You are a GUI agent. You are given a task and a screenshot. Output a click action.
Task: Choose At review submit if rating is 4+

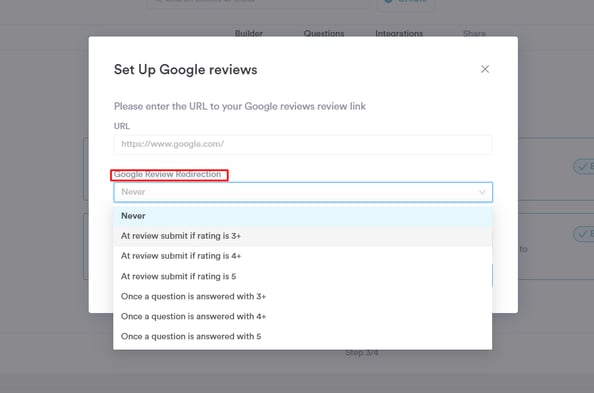[303, 256]
